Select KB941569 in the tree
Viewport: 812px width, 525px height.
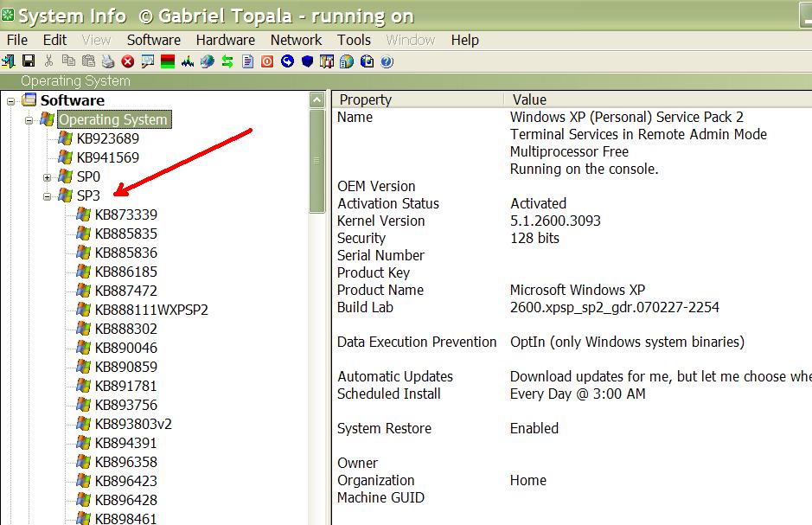[108, 157]
